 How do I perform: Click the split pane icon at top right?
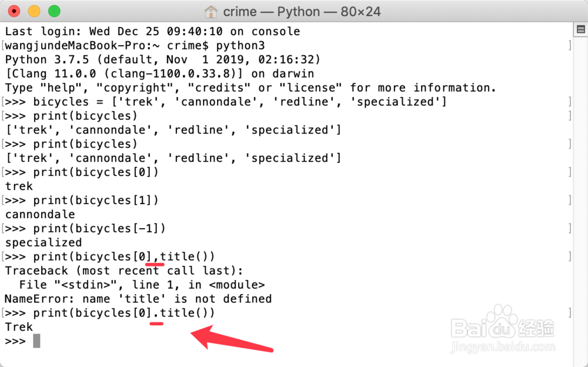580,29
